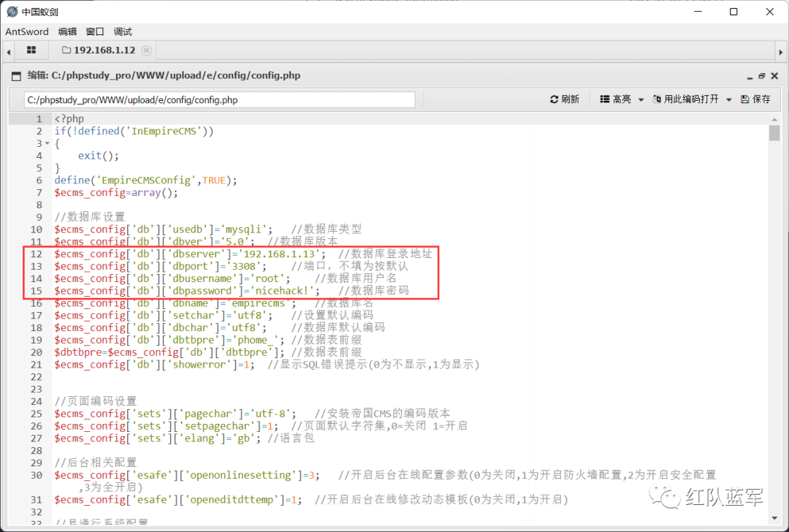Click the file path input field
This screenshot has width=789, height=532.
pos(219,99)
